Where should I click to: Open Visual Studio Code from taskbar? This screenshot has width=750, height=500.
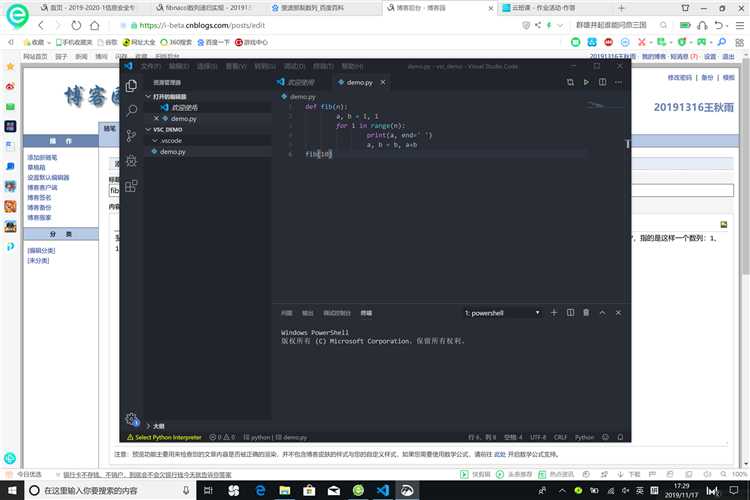point(383,490)
